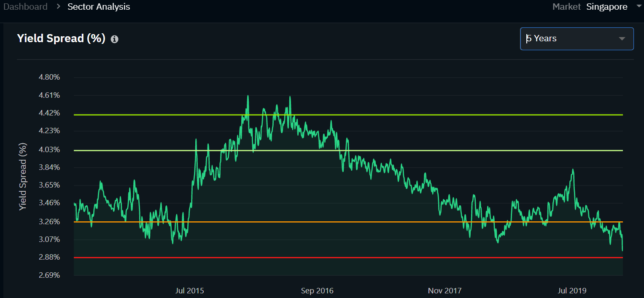Click the 4.80% y-axis tick label
The image size is (644, 298).
coord(49,77)
